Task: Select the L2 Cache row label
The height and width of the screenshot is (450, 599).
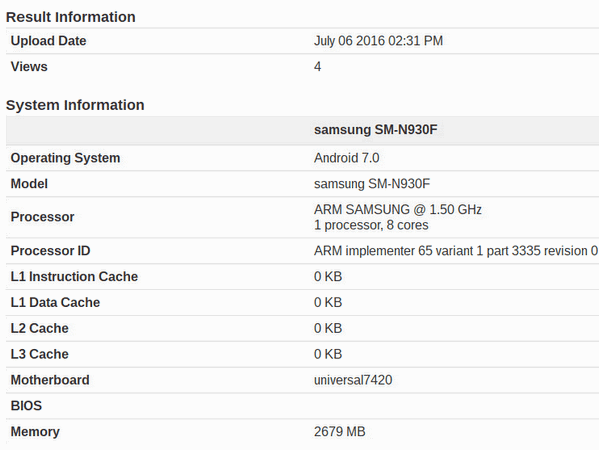Action: [39, 328]
